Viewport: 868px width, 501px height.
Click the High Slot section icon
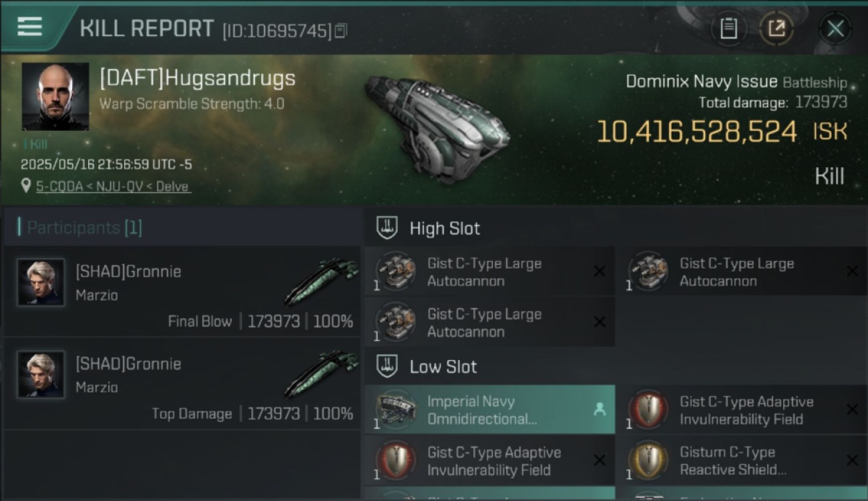click(x=387, y=228)
